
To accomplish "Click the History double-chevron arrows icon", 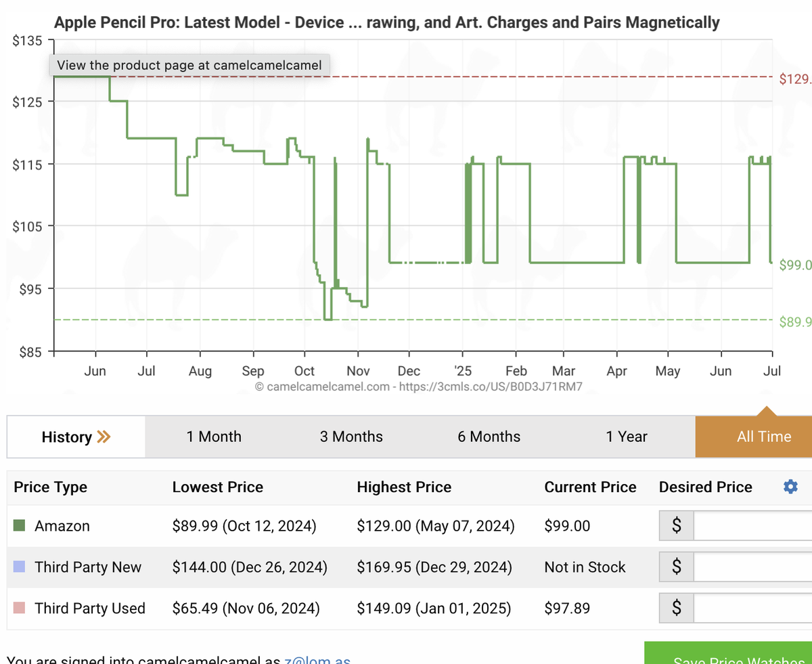I will tap(104, 437).
